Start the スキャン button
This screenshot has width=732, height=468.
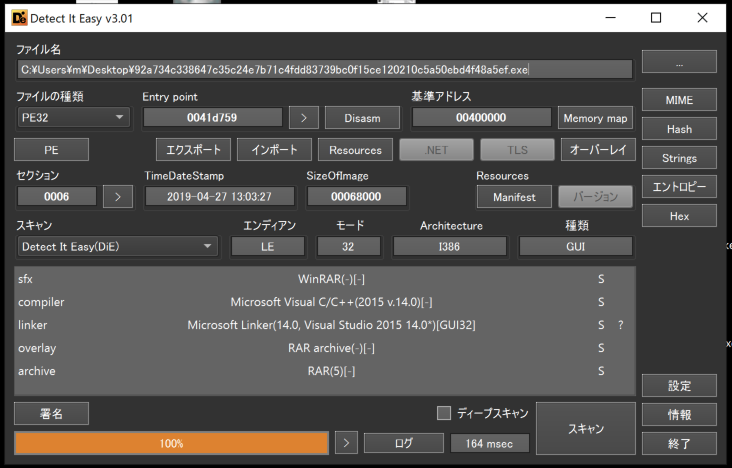click(x=586, y=428)
